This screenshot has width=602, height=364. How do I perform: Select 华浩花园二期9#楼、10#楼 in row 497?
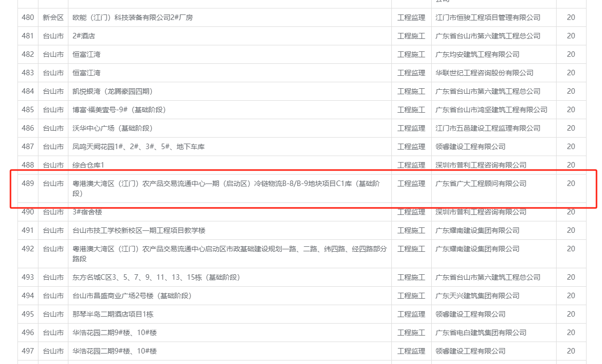point(114,351)
